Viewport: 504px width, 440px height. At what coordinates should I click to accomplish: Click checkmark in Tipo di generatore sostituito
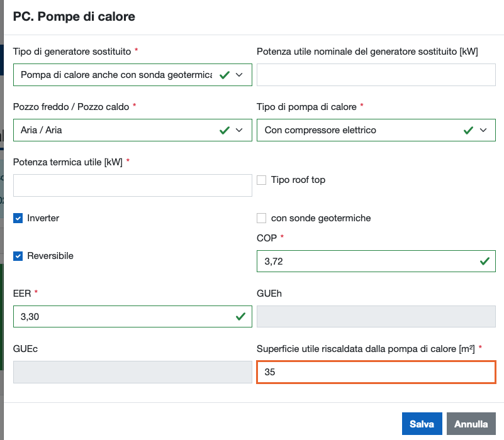[x=224, y=75]
